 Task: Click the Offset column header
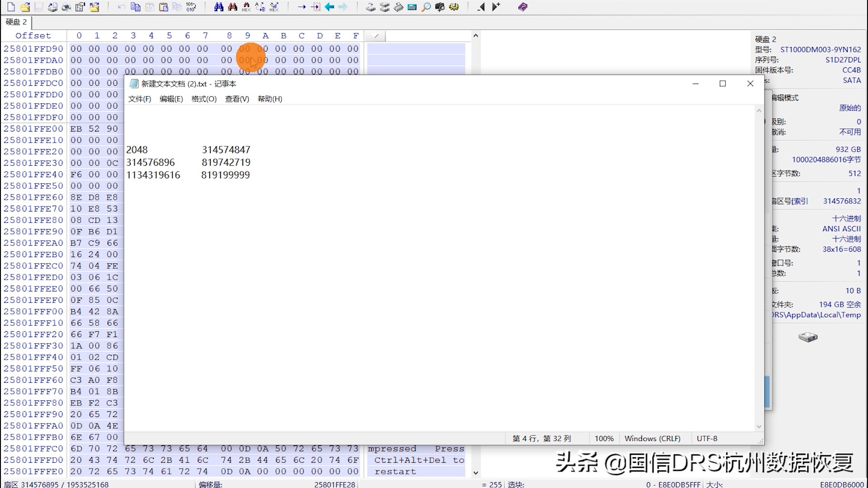click(x=33, y=36)
